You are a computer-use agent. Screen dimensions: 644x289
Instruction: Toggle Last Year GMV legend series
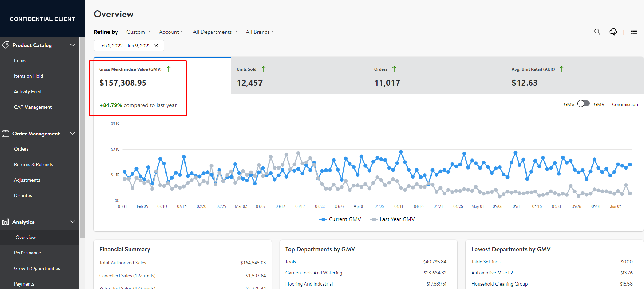coord(392,219)
